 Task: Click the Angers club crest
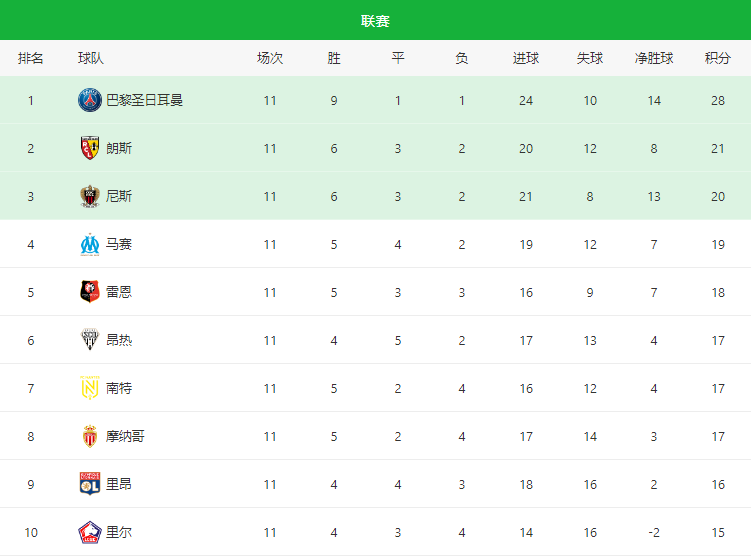click(x=90, y=340)
